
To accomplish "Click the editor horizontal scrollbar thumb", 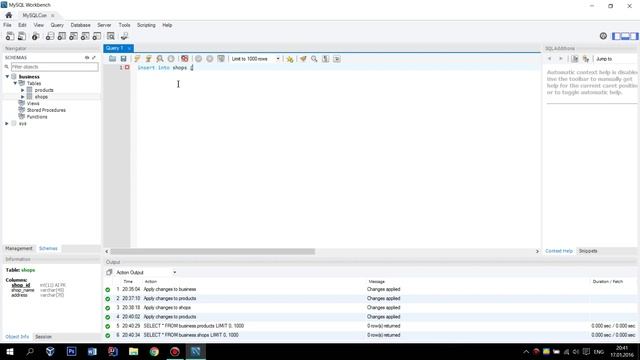I will coord(213,251).
